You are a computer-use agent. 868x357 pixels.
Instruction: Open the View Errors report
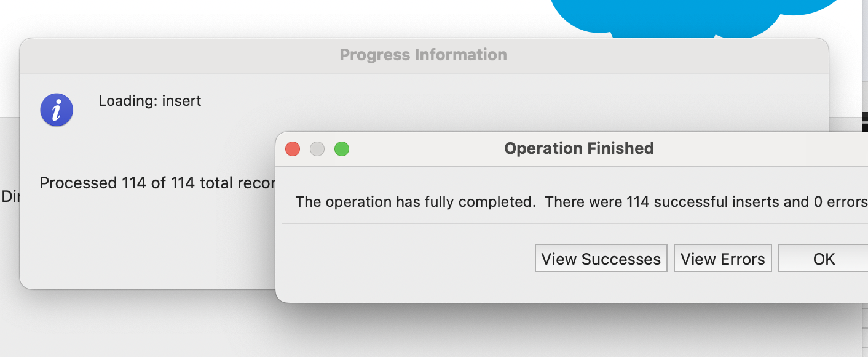point(723,259)
